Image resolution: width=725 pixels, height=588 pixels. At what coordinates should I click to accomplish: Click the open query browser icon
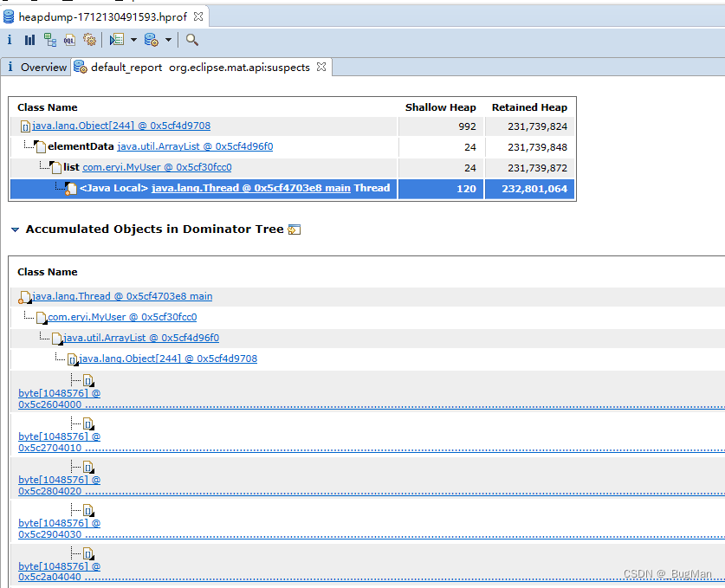click(152, 40)
